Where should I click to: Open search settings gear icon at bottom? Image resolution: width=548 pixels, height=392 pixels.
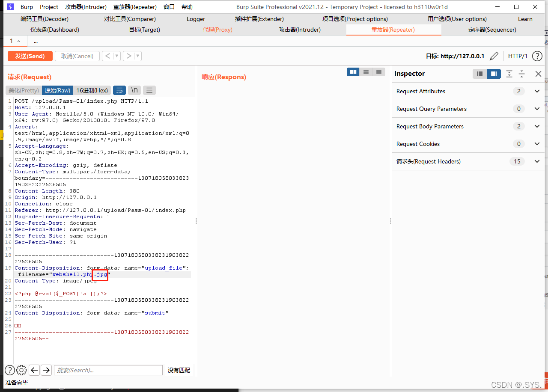tap(21, 370)
